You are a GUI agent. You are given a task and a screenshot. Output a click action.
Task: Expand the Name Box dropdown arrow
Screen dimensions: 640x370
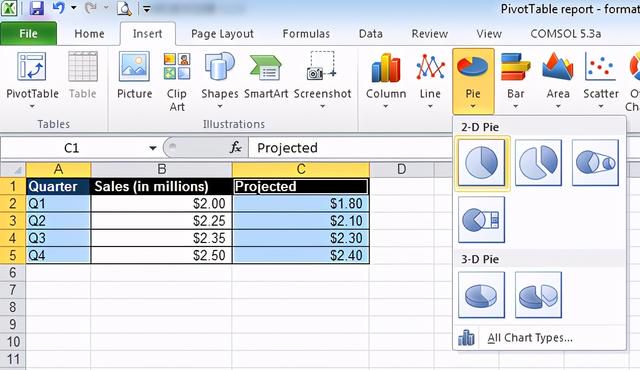coord(153,148)
